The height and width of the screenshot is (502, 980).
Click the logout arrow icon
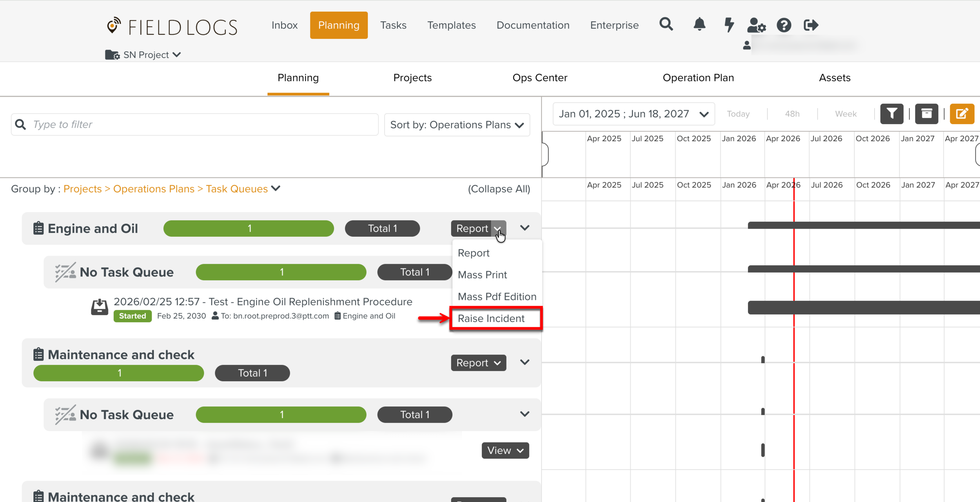[811, 25]
